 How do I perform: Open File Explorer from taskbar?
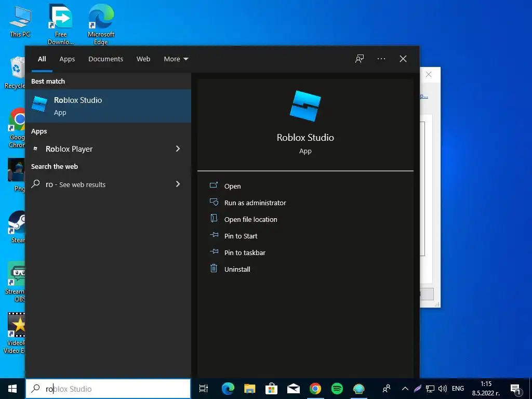tap(250, 389)
